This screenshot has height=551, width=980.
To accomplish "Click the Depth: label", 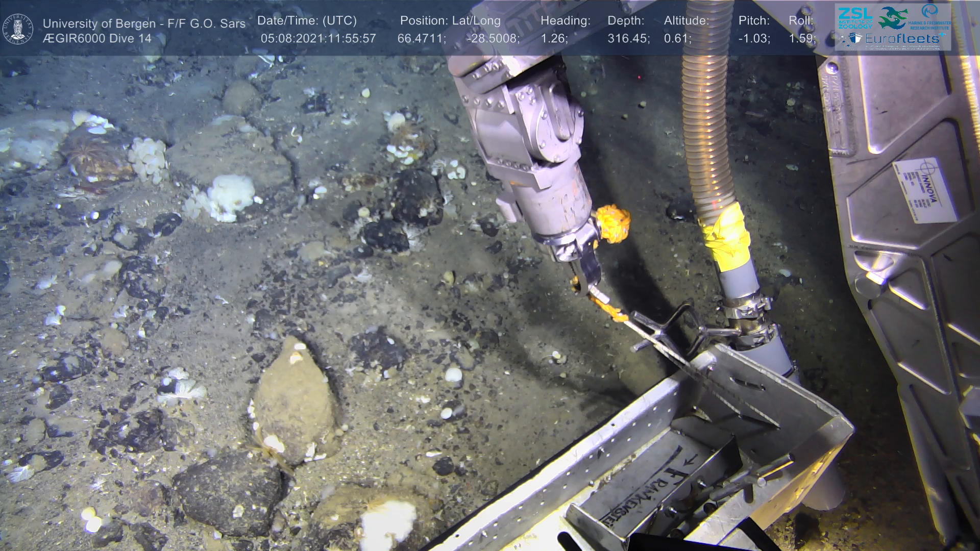I will tap(626, 21).
